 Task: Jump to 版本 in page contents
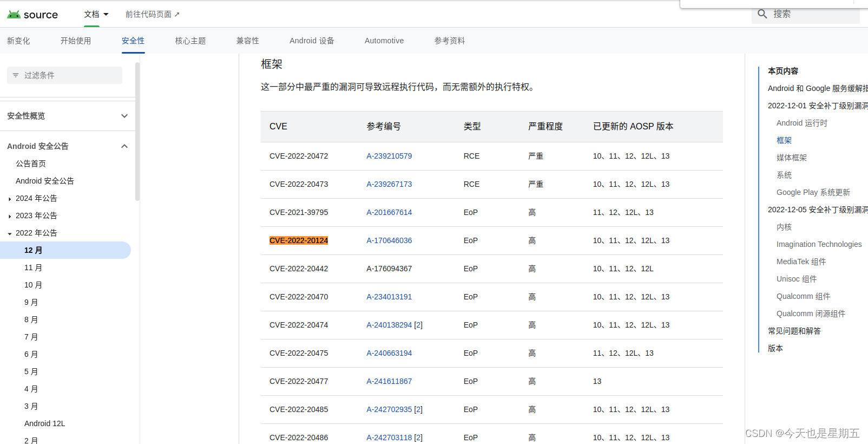(x=775, y=348)
